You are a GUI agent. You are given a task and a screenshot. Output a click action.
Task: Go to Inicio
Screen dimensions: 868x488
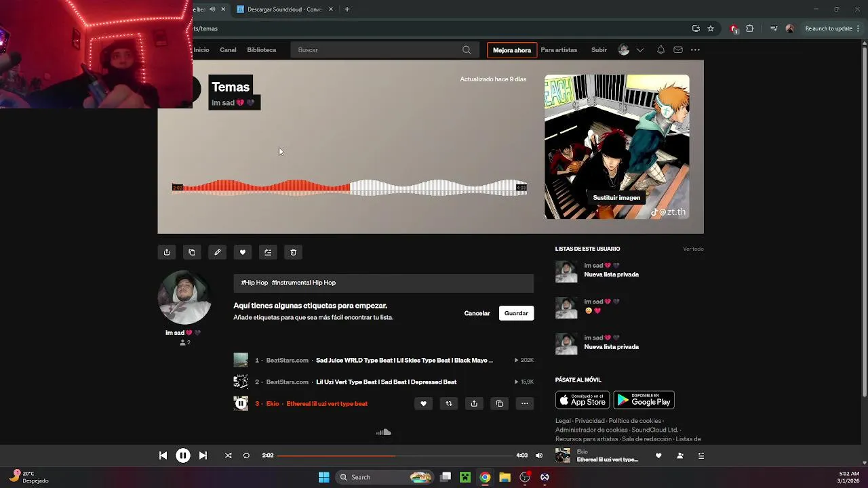(201, 50)
